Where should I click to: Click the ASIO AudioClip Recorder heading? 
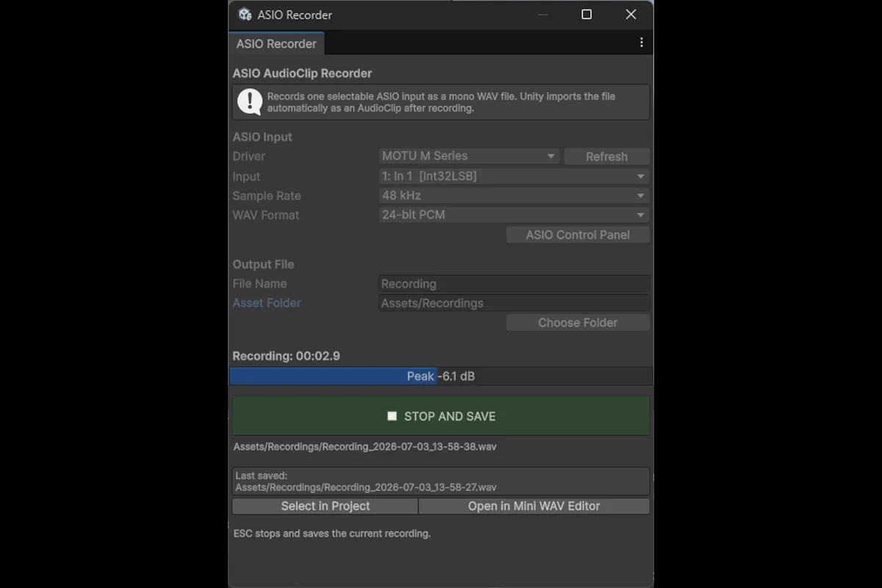click(302, 73)
